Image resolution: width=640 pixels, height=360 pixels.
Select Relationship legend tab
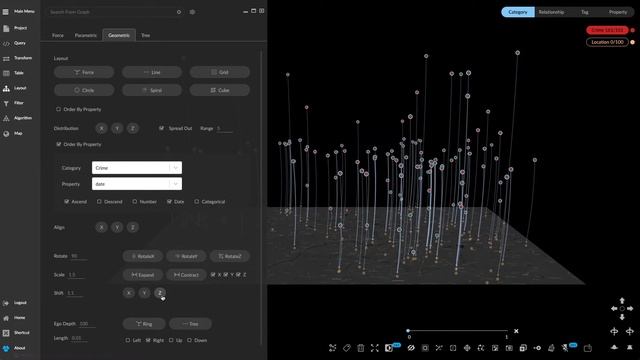[551, 12]
